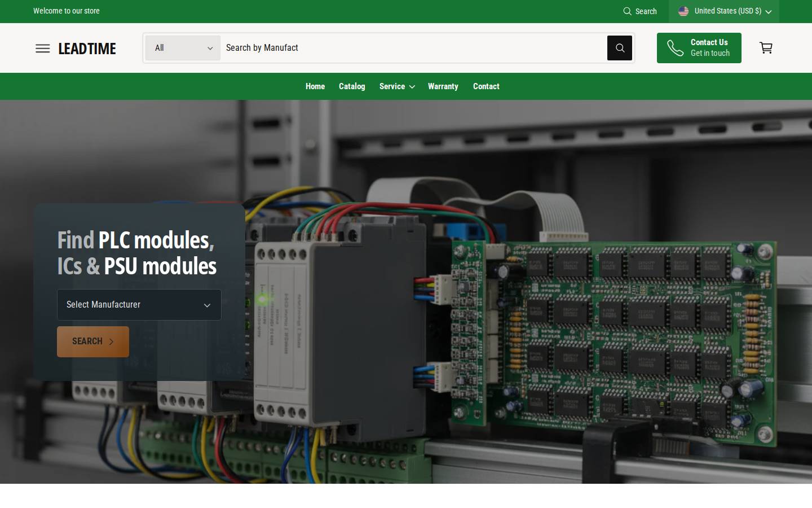Image resolution: width=812 pixels, height=508 pixels.
Task: Open the Warranty page
Action: tap(443, 86)
